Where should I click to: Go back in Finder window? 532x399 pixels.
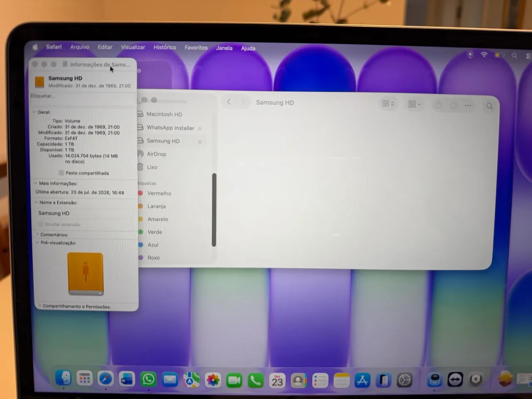(x=229, y=102)
